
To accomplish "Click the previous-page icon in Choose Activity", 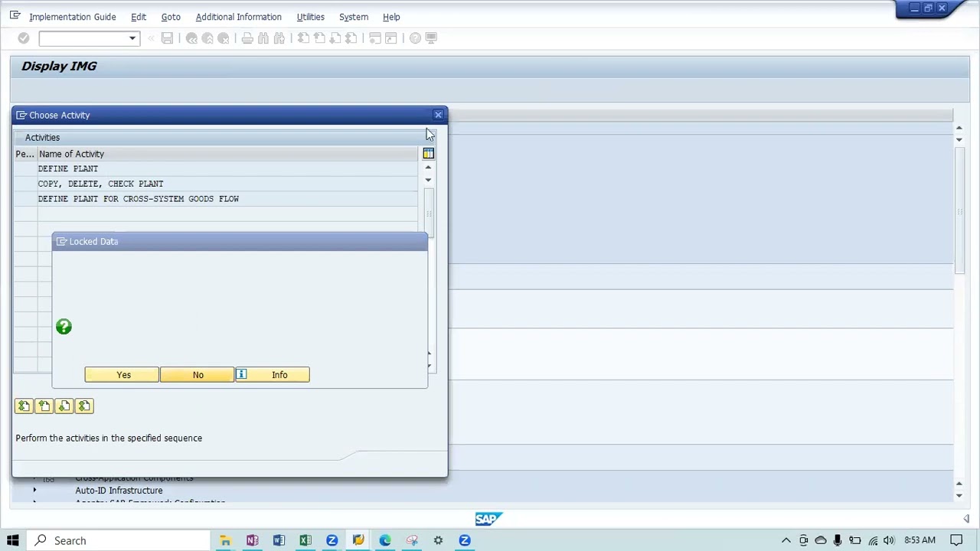I will click(44, 406).
